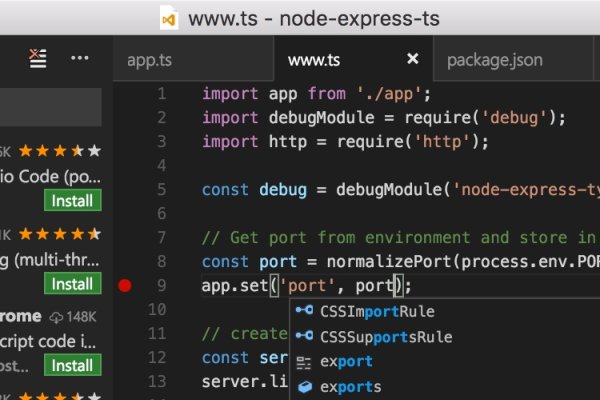Install the Chrome debugger extension
This screenshot has height=400, width=600.
[73, 365]
